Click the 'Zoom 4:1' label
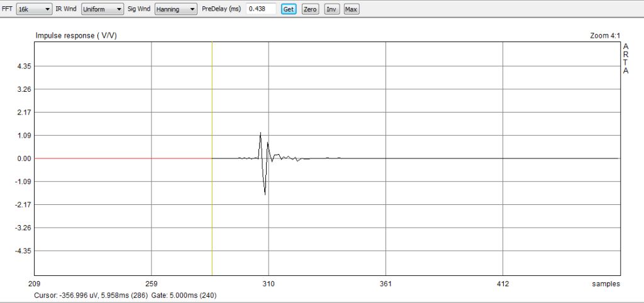Viewport: 644px width, 303px height. coord(605,36)
